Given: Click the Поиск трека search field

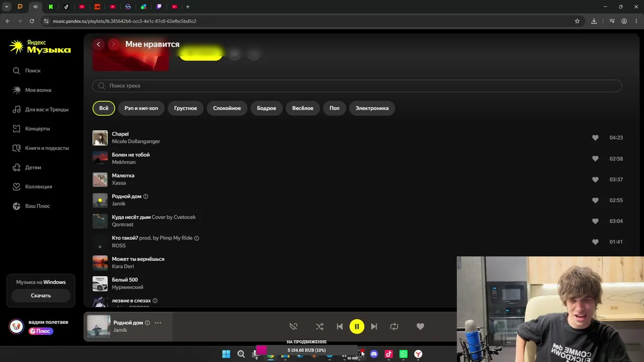Looking at the screenshot, I should tap(357, 86).
